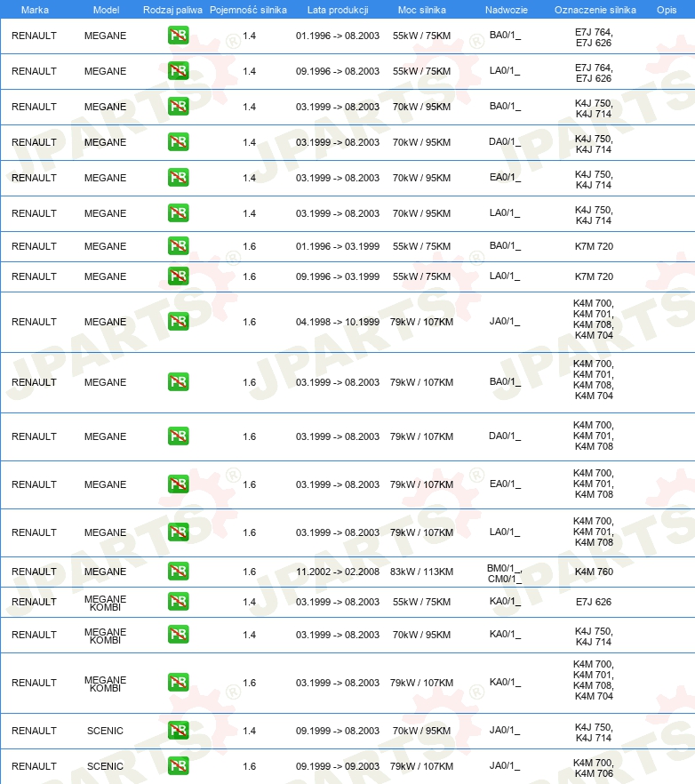Screen dimensions: 695x784
Task: Click the fuel icon in the Megane Kombi 70kW row
Action: 178,635
